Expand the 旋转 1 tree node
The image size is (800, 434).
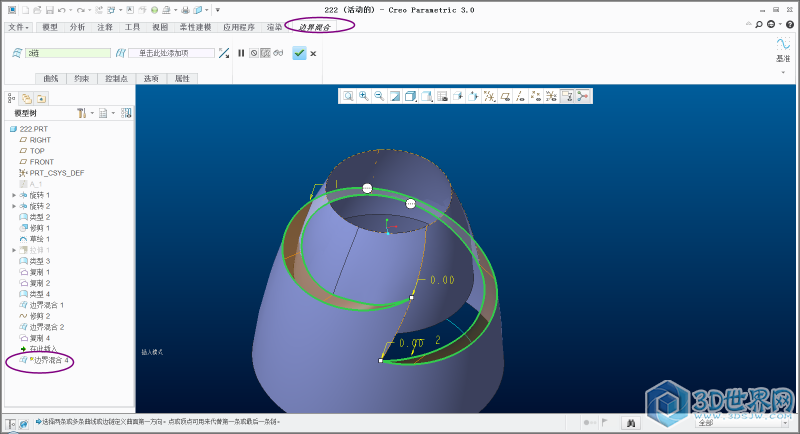coord(14,195)
